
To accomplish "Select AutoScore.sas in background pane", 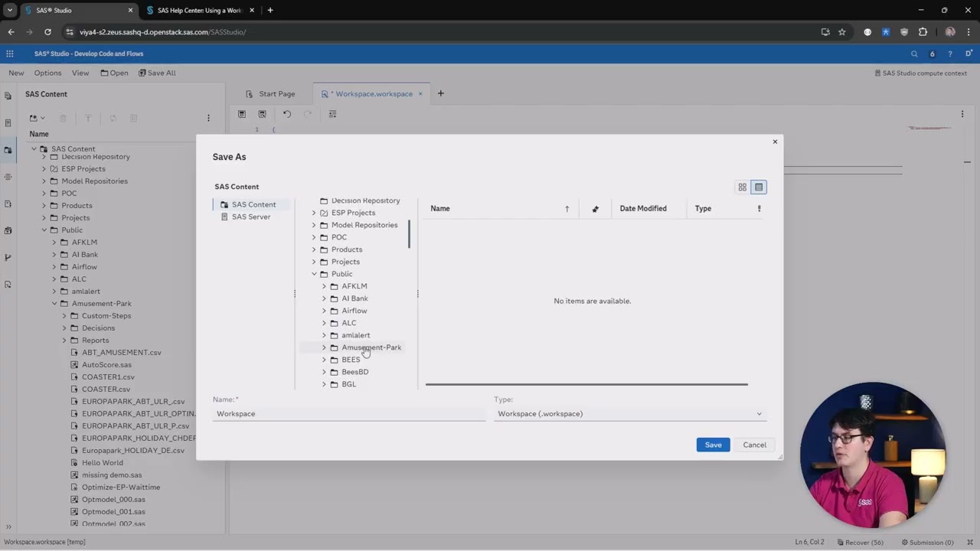I will [x=106, y=365].
